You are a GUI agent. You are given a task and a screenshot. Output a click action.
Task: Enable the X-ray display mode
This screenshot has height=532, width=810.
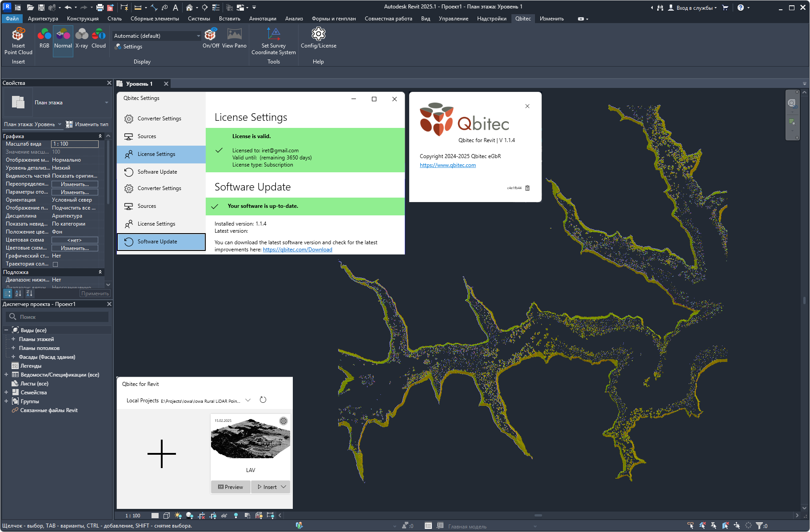(x=81, y=40)
